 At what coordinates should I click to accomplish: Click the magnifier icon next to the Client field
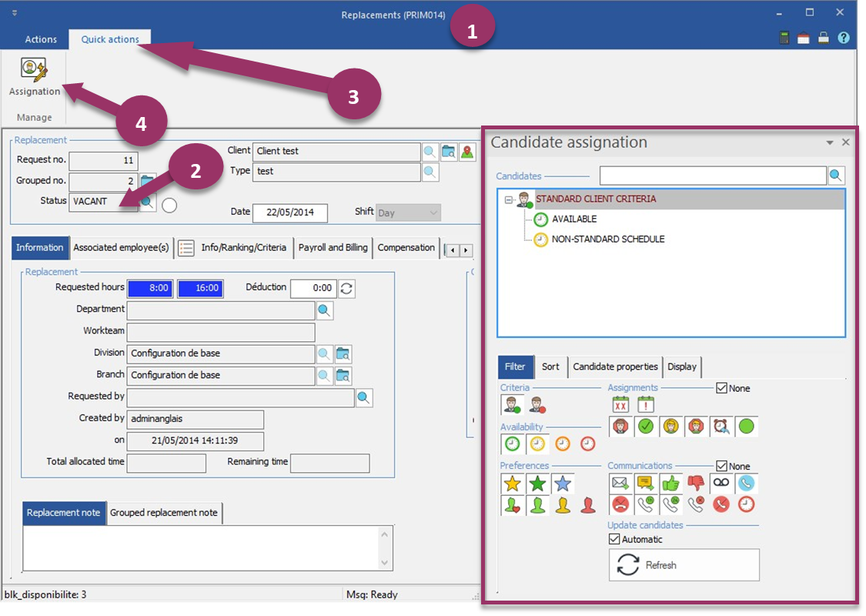coord(430,152)
